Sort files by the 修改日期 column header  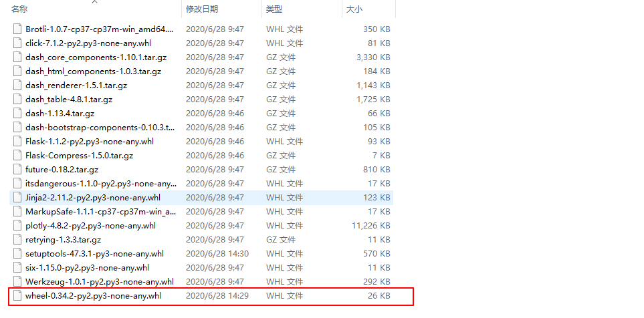point(202,9)
